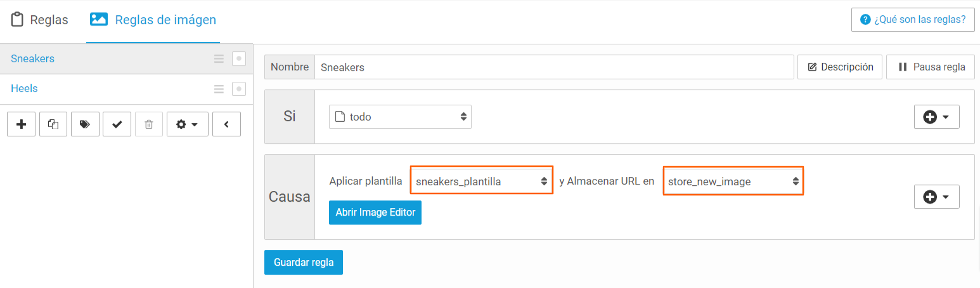
Task: Toggle the Sneakers rule status checkbox
Action: point(238,59)
